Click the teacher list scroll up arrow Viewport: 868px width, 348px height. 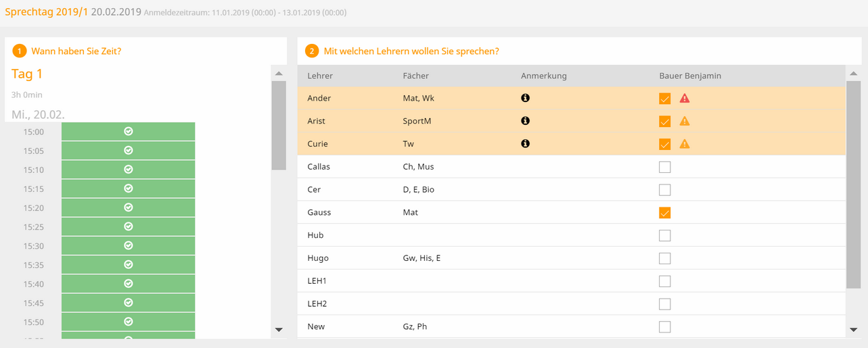tap(853, 73)
